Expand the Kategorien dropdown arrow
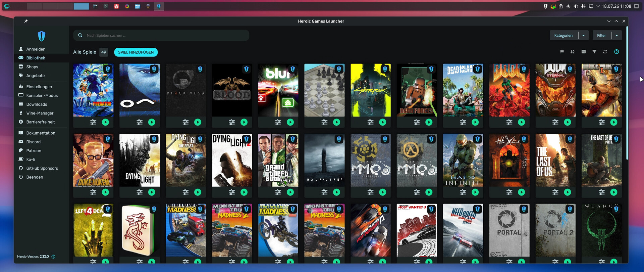This screenshot has height=272, width=644. [x=583, y=36]
